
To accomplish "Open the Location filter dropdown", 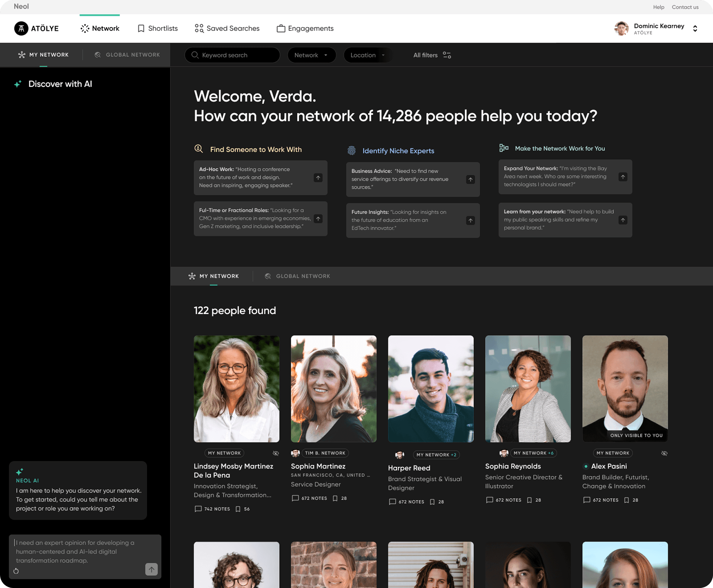I will click(367, 55).
